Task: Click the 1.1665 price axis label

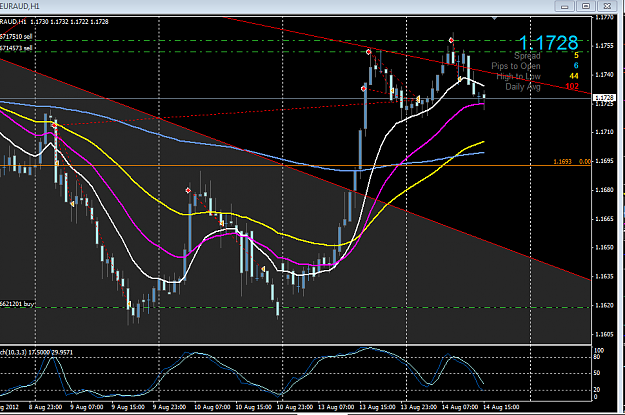Action: pyautogui.click(x=604, y=219)
